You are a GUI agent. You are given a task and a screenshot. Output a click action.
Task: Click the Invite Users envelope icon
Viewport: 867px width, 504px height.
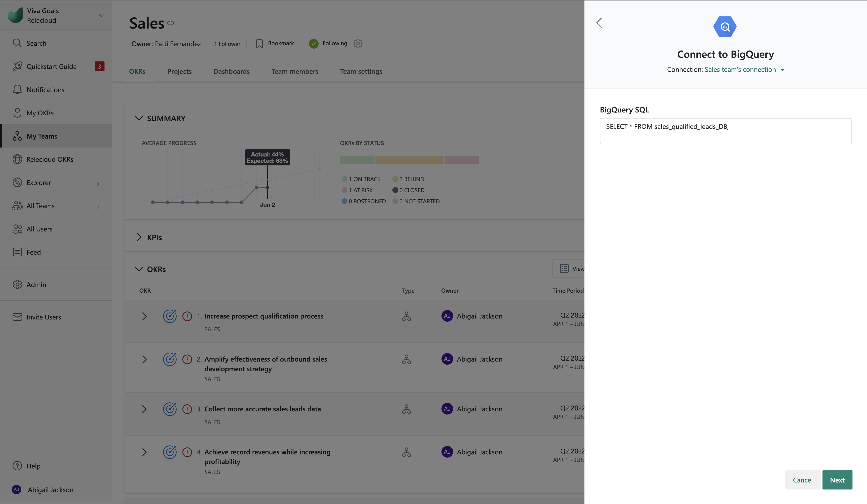tap(17, 317)
